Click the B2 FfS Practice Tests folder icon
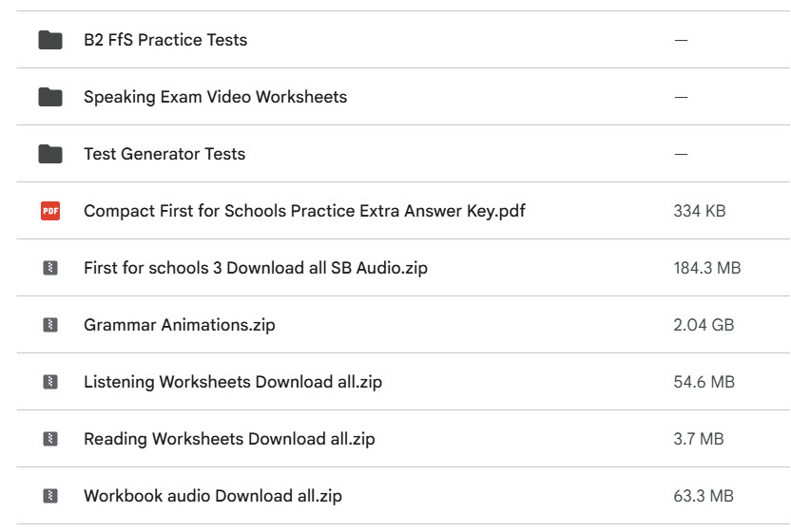The height and width of the screenshot is (532, 791). (x=50, y=40)
